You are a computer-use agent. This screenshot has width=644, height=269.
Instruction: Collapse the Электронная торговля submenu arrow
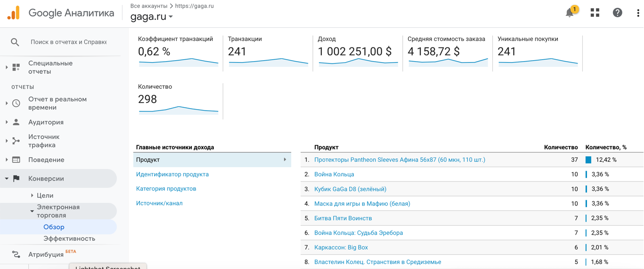pyautogui.click(x=32, y=211)
